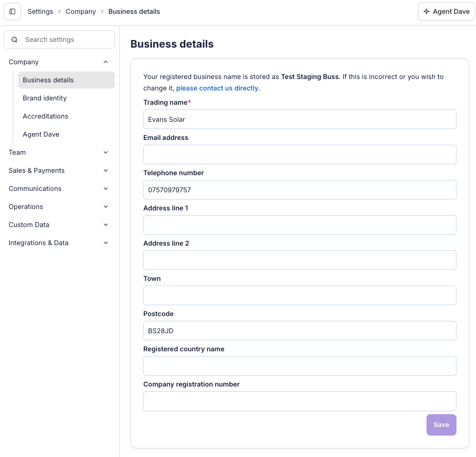Screen dimensions: 476x457
Task: Click the Email address input field
Action: (299, 155)
